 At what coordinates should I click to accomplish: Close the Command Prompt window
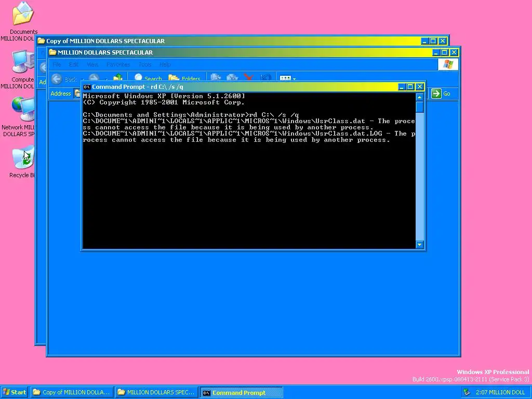click(x=420, y=87)
